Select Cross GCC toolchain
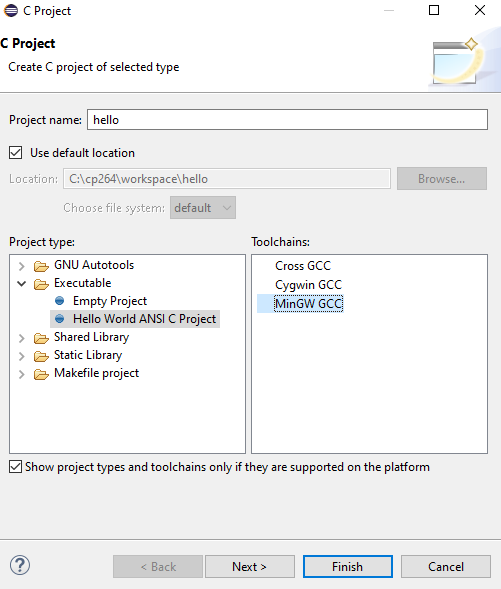Screen dimensions: 501x589 [303, 266]
